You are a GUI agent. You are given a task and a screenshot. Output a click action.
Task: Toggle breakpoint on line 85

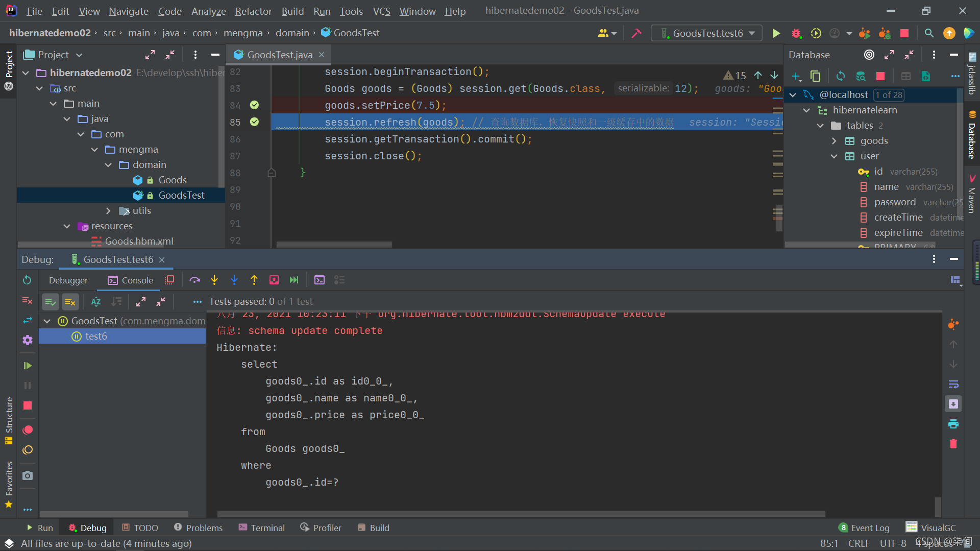coord(254,122)
